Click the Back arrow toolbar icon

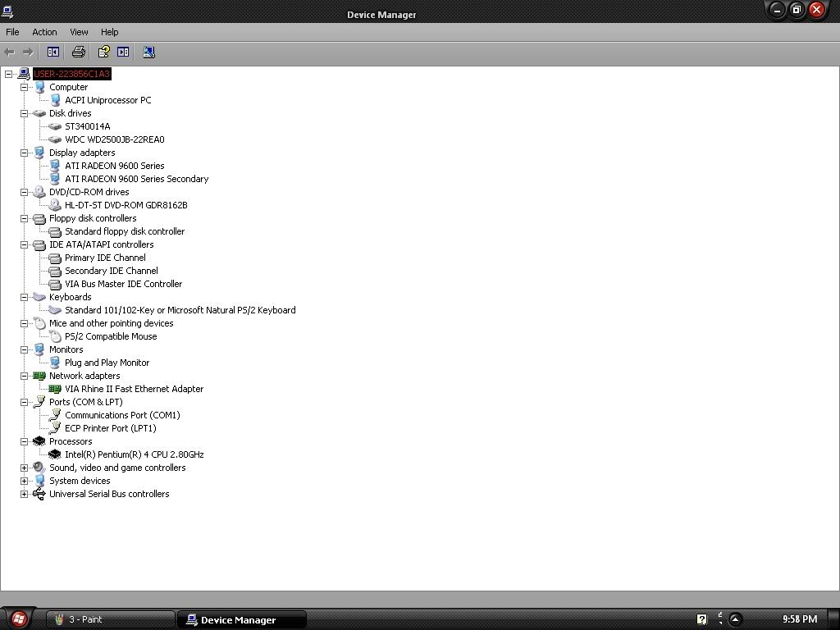click(x=10, y=52)
